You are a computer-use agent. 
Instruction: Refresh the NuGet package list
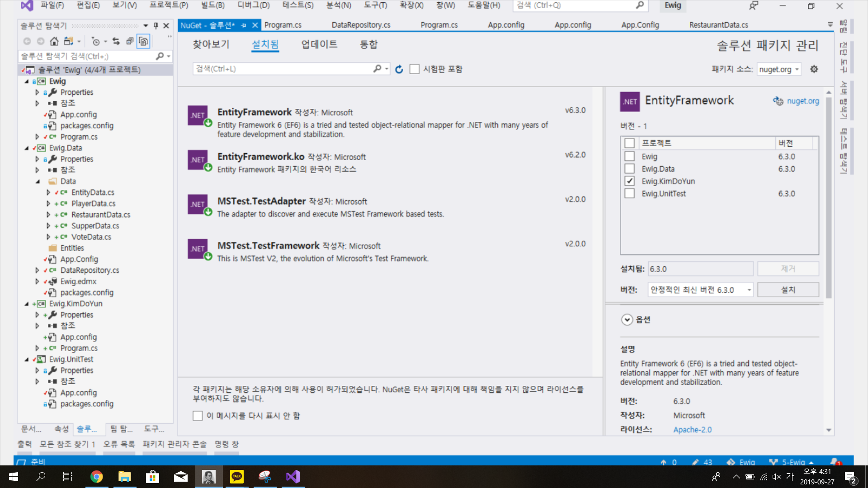[399, 69]
